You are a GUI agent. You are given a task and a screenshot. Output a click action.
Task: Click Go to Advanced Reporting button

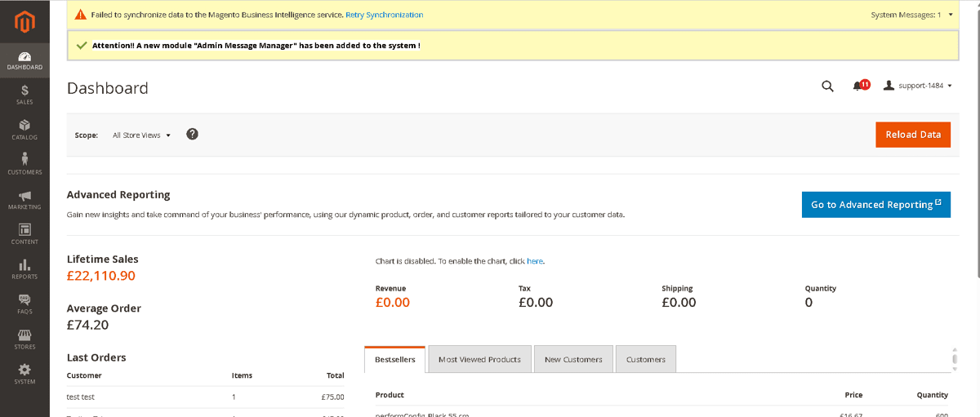click(875, 205)
